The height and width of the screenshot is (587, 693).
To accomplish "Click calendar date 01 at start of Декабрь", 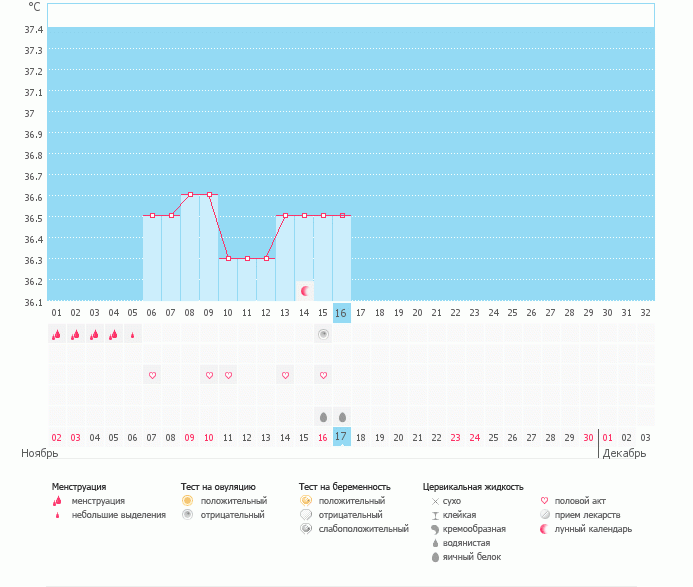I will pos(608,437).
